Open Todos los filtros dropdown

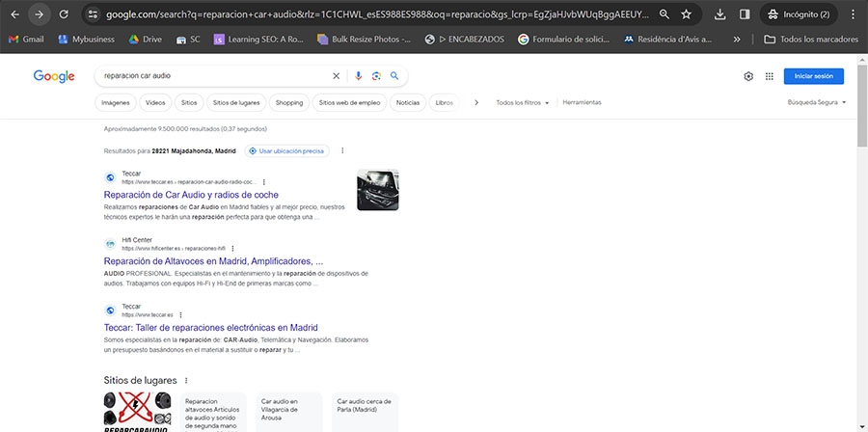pos(522,103)
